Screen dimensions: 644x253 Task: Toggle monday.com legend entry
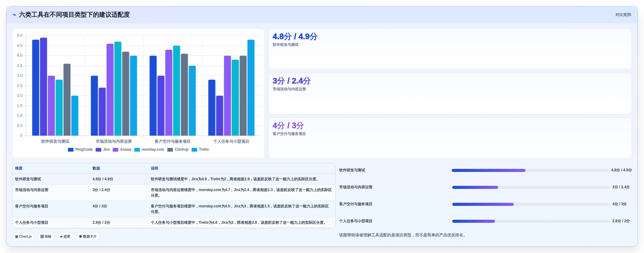149,150
